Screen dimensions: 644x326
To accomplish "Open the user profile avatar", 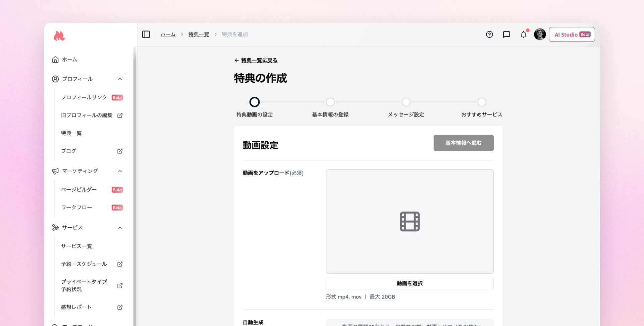I will tap(540, 35).
